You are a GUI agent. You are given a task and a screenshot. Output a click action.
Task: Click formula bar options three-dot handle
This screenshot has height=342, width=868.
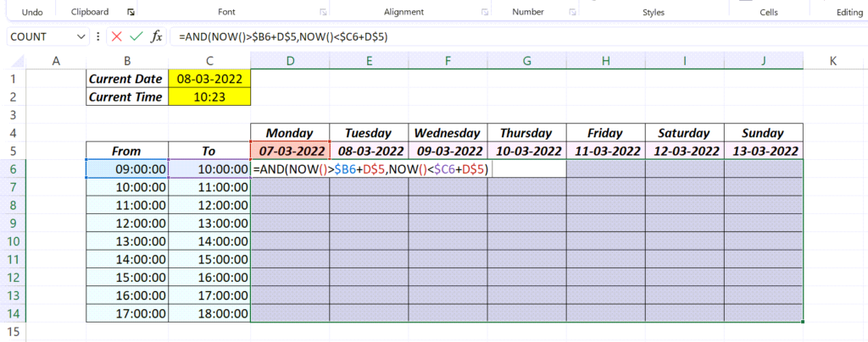(x=98, y=37)
